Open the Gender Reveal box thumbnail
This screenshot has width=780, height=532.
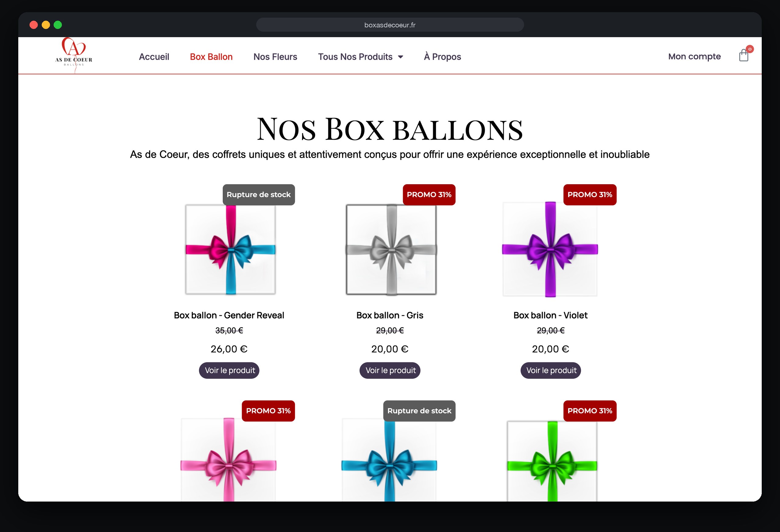coord(231,250)
